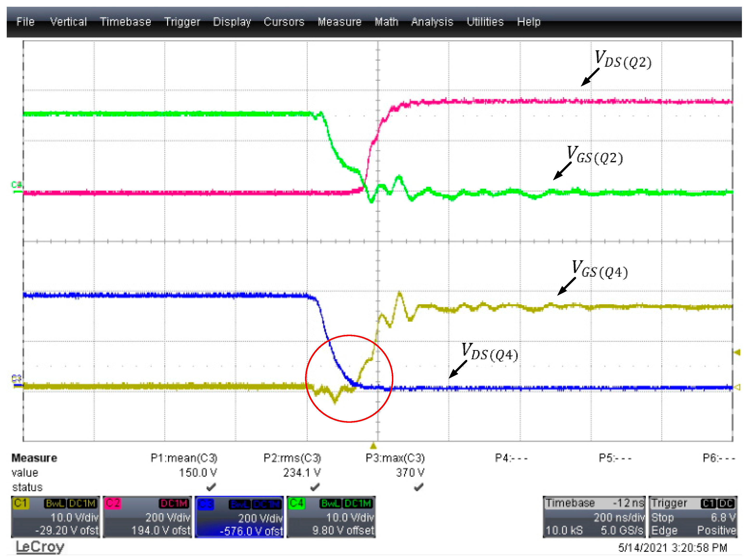Click the P3 max status checkmark

[x=419, y=487]
